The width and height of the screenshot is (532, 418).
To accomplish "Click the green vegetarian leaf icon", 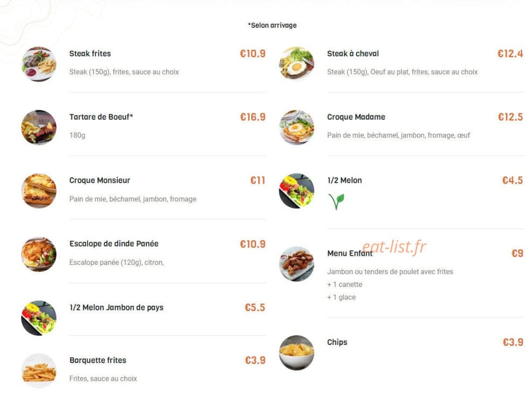I will pos(336,201).
